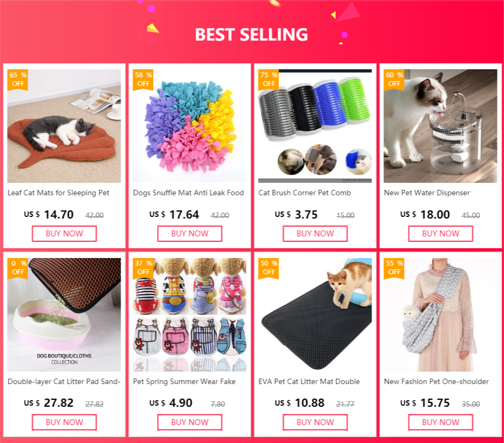Image resolution: width=504 pixels, height=443 pixels.
Task: Click the 58% OFF badge on Snuffle Mat
Action: [143, 80]
